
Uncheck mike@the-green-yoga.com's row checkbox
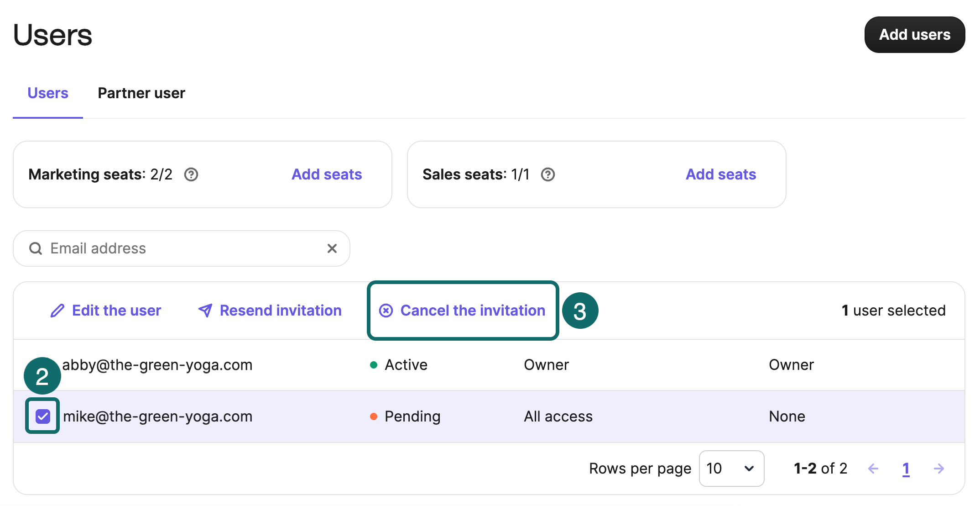click(x=42, y=416)
